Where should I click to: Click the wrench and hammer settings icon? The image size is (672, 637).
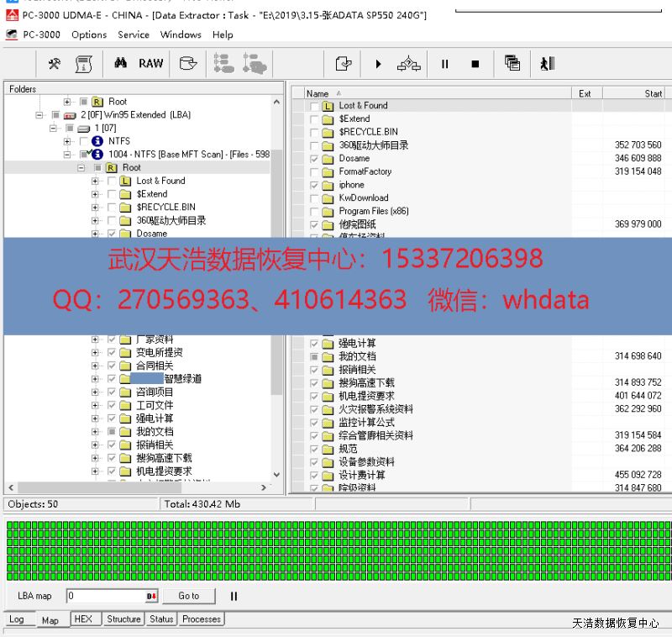coord(55,64)
